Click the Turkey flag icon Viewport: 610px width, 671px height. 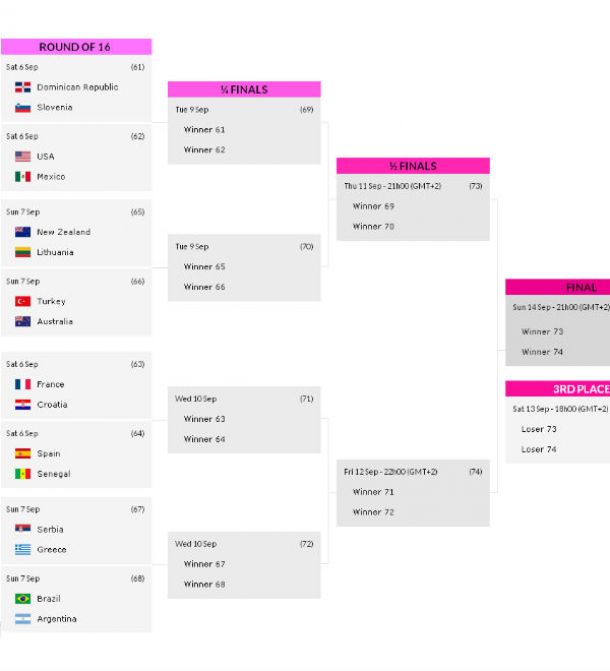click(23, 302)
